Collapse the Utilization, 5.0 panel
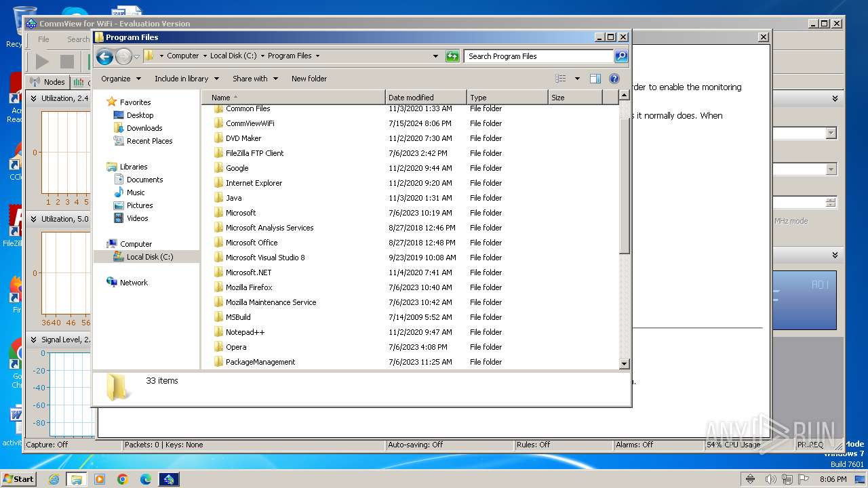The image size is (868, 488). point(33,219)
